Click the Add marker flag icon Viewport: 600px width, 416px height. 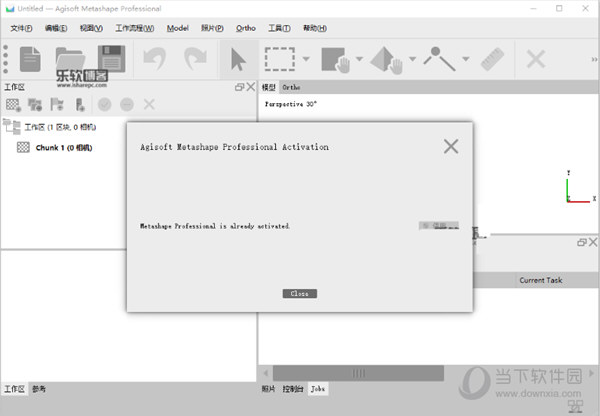pos(57,104)
